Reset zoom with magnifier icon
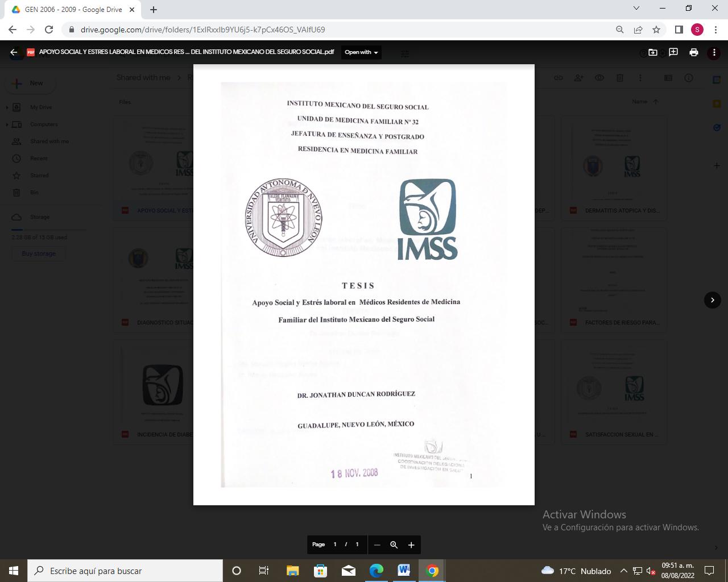This screenshot has height=582, width=728. [394, 544]
